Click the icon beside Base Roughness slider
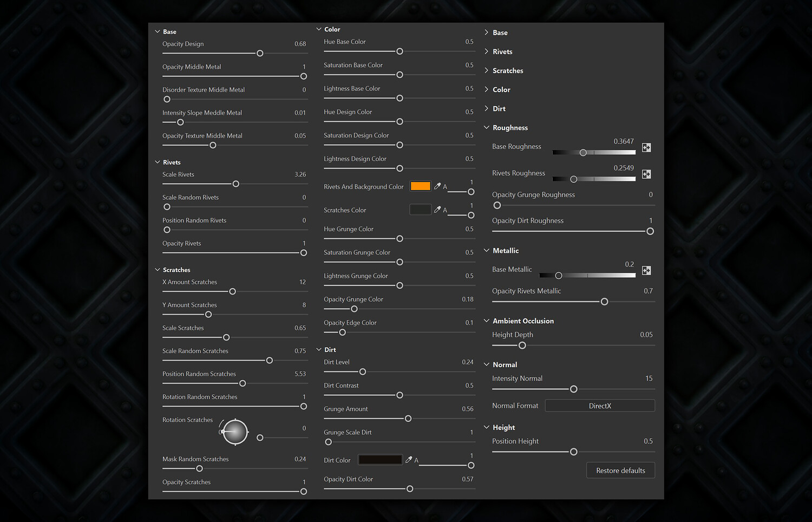 646,147
